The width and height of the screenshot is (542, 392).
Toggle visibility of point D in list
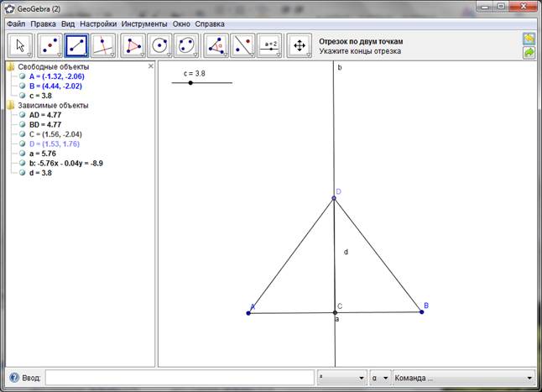point(23,144)
